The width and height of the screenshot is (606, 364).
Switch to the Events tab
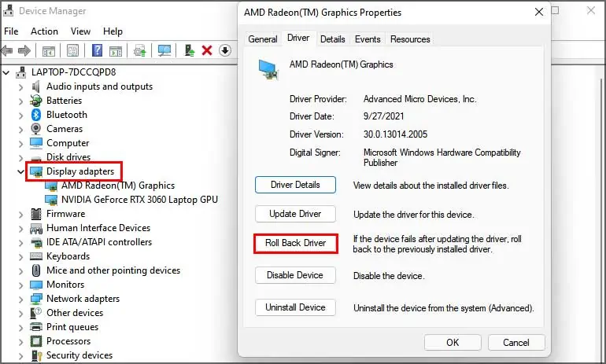pos(368,39)
